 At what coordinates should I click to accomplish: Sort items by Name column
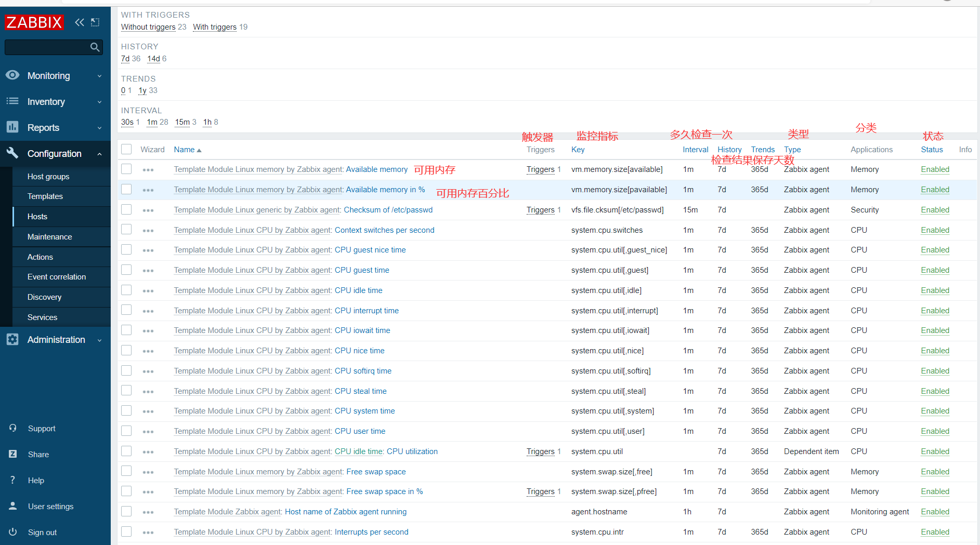click(188, 150)
